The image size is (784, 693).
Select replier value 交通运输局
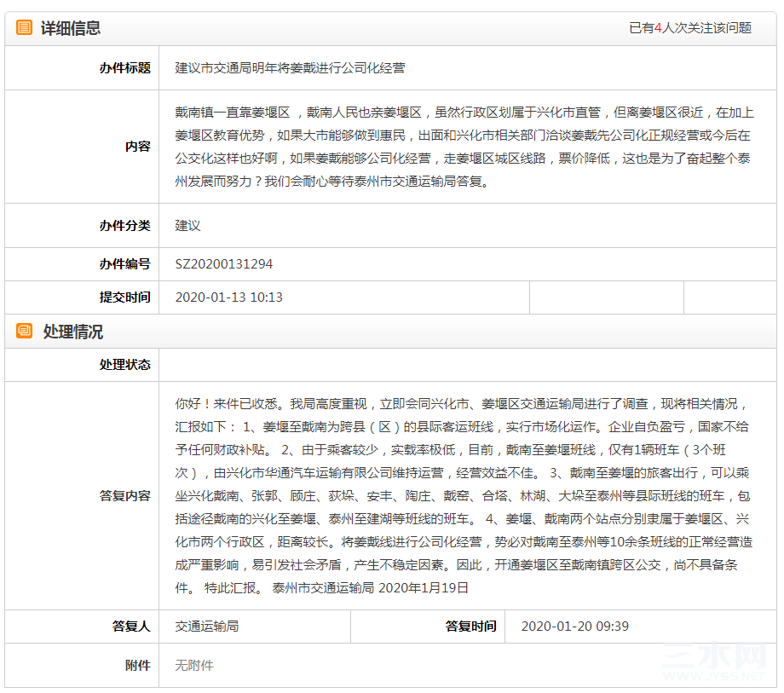(207, 626)
